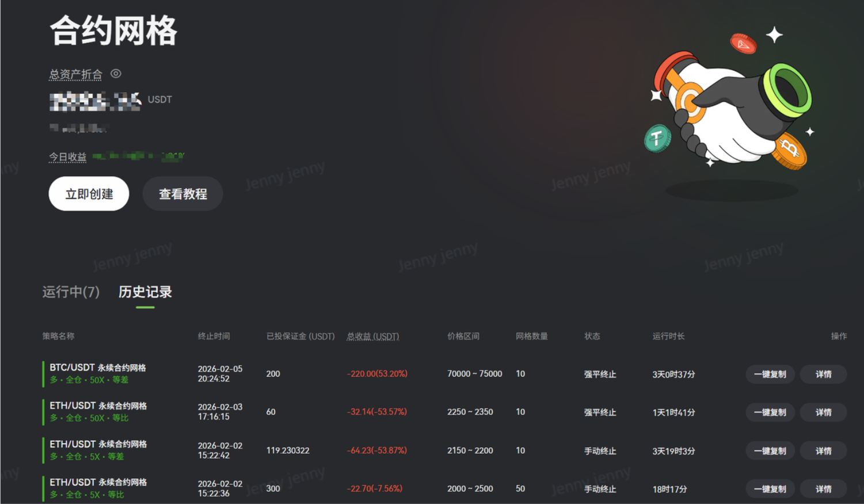Select the 历史记录 tab
Image resolution: width=864 pixels, height=504 pixels.
(x=145, y=292)
